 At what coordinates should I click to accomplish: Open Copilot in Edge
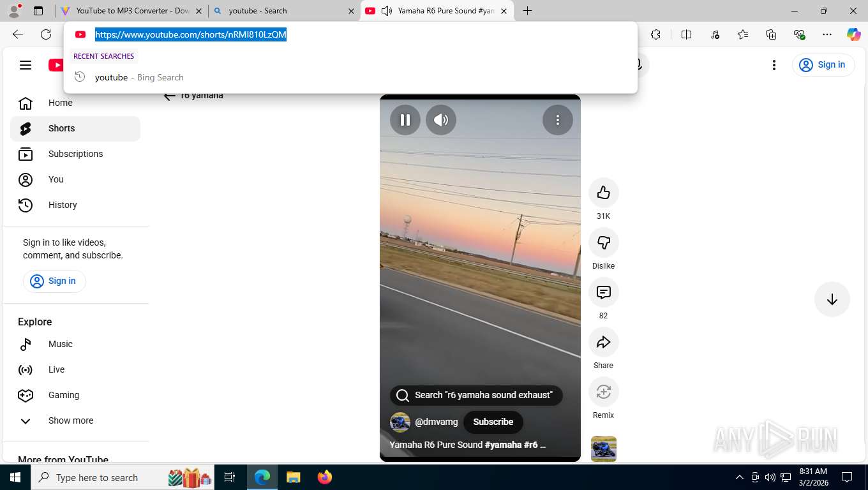click(854, 34)
